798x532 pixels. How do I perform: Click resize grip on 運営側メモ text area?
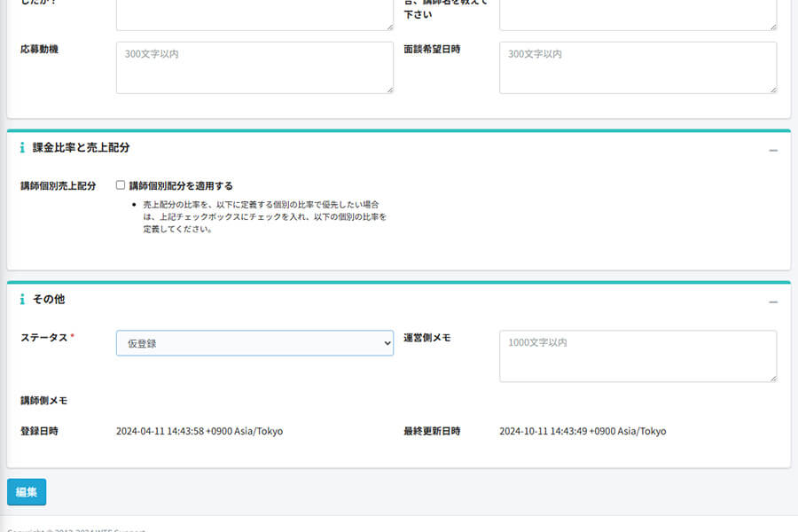click(771, 377)
